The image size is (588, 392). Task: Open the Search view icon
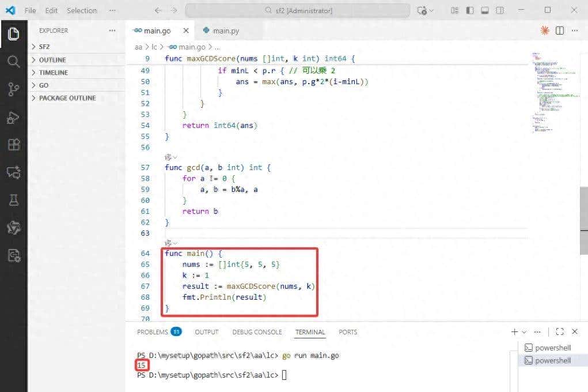tap(13, 61)
